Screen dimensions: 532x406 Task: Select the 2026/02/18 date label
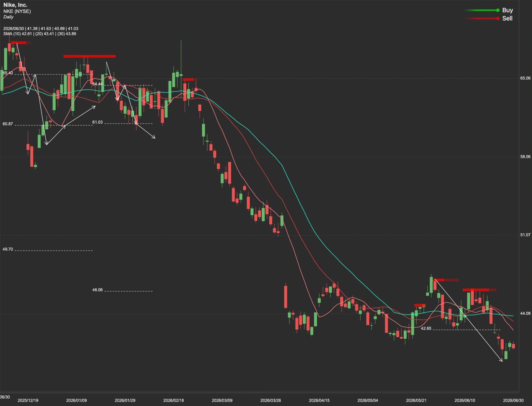(174, 400)
